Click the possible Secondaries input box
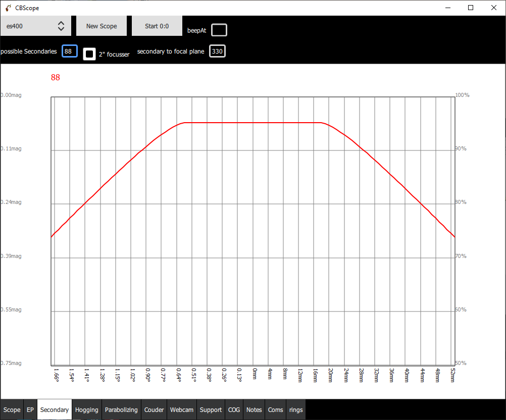 [70, 51]
